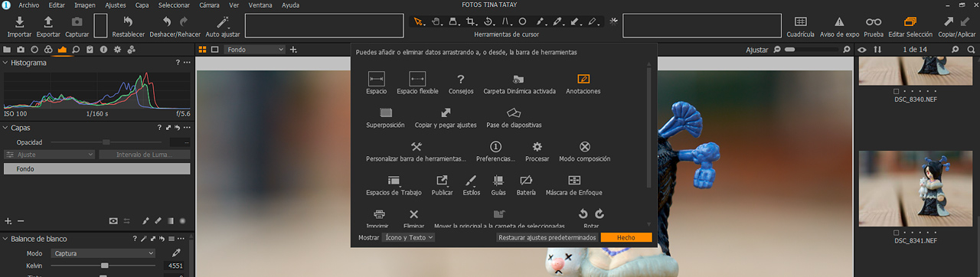
Task: Toggle layer mask visibility icon in Capas
Action: [x=113, y=220]
